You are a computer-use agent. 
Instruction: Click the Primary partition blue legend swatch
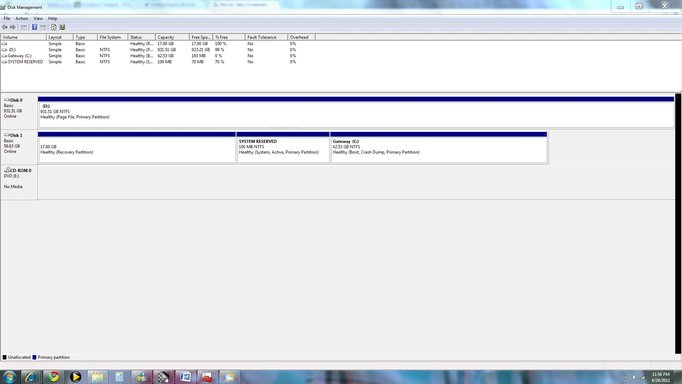tap(34, 357)
